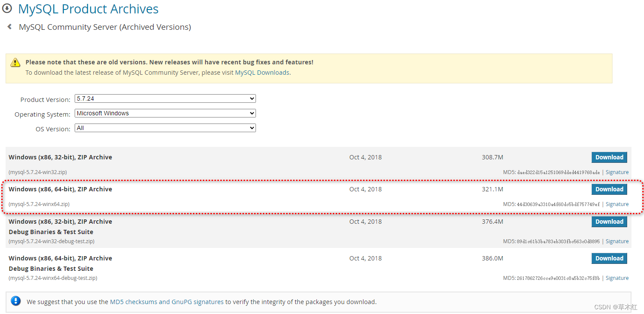Follow the MySQL Downloads link
Viewport: 644px width, 314px height.
262,73
